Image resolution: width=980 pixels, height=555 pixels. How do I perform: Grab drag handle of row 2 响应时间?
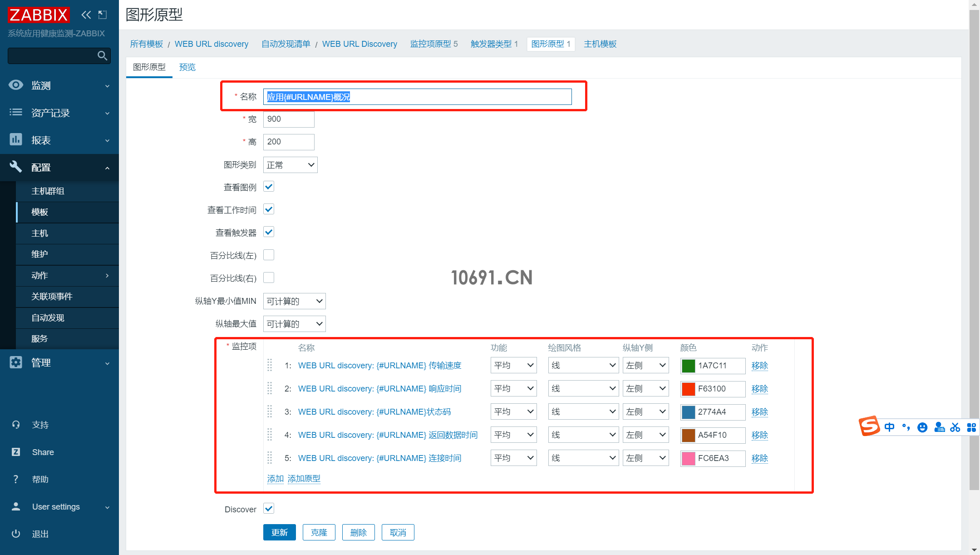pos(270,388)
